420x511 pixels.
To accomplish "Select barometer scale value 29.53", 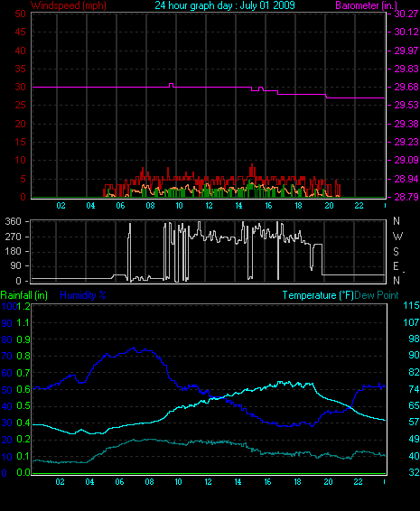I will pos(406,106).
